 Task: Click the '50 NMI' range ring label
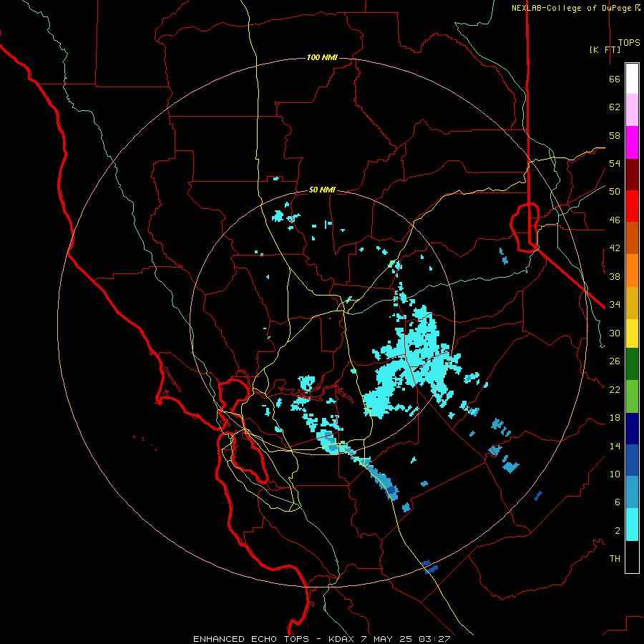[x=322, y=190]
